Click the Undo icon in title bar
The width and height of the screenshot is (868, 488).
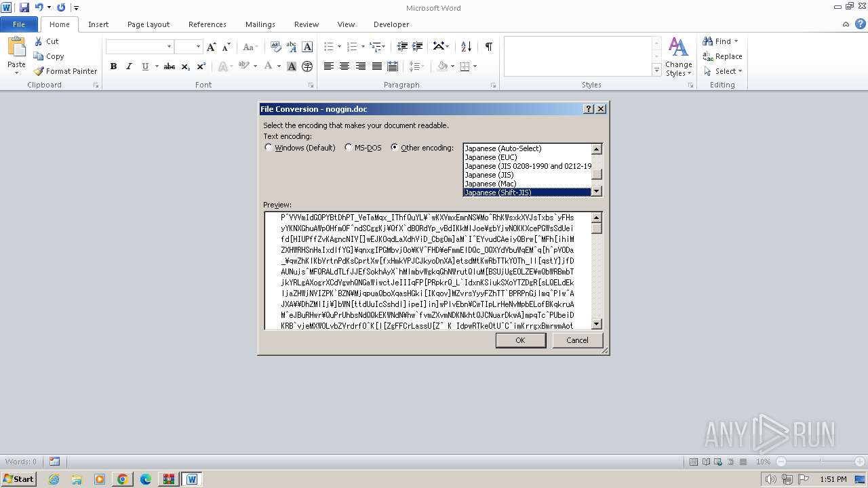pyautogui.click(x=39, y=7)
